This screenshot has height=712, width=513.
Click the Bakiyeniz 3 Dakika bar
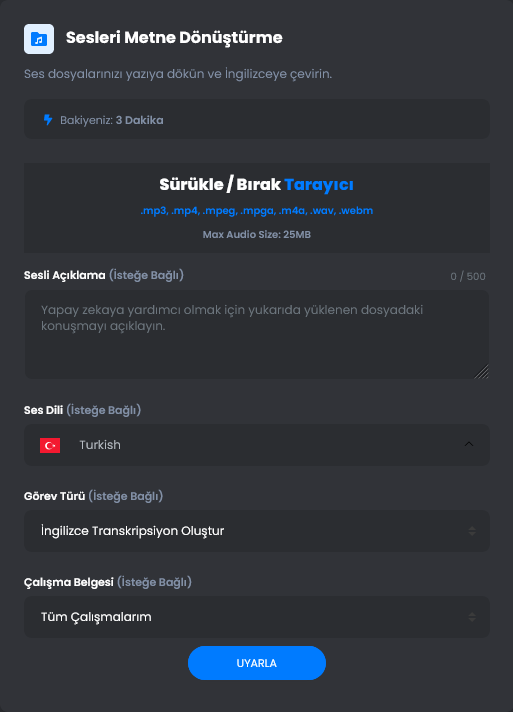(x=257, y=119)
